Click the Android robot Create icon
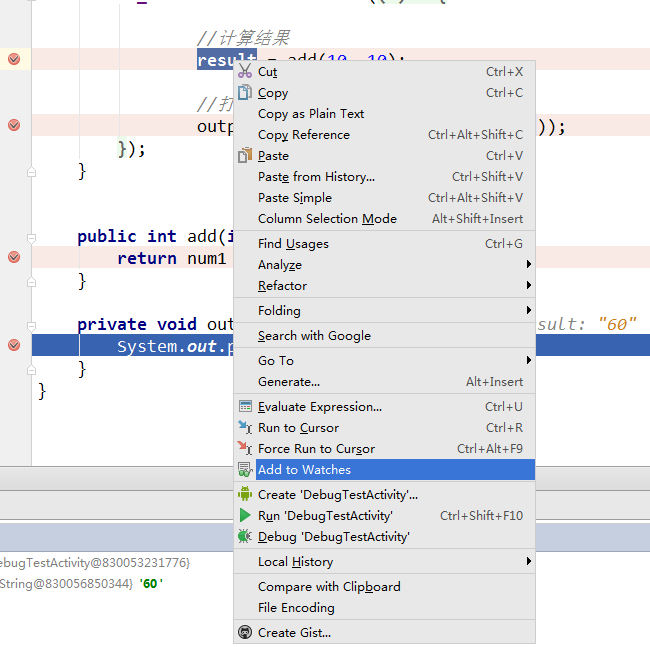Viewport: 650px width, 647px height. coord(245,494)
